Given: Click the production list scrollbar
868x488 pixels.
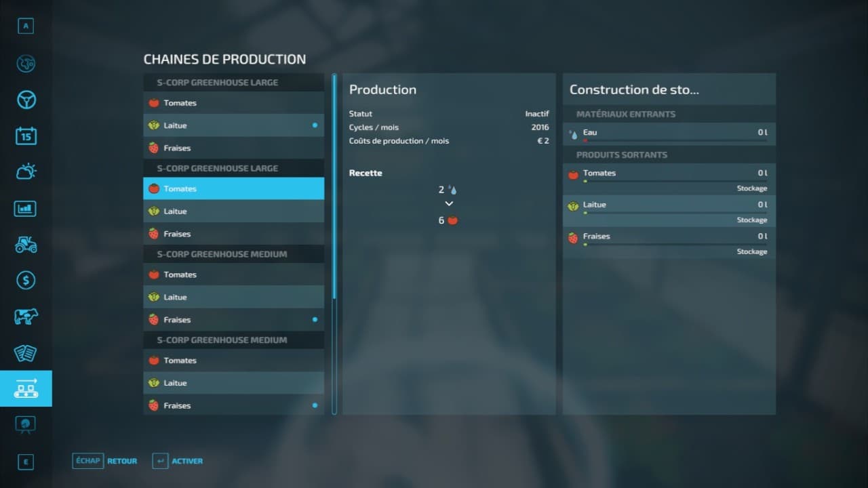Looking at the screenshot, I should [334, 244].
